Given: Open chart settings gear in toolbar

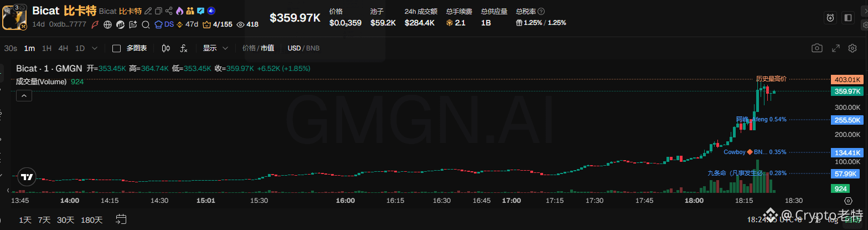Looking at the screenshot, I should tap(852, 48).
